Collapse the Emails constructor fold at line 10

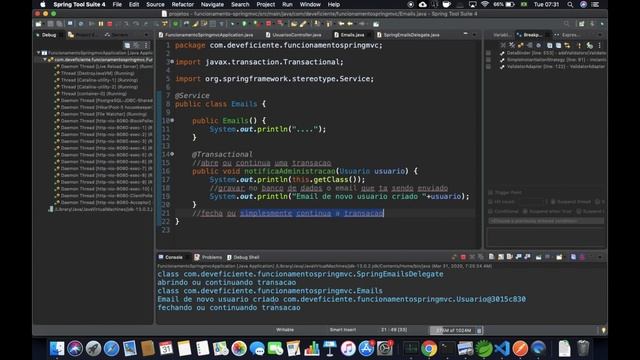172,120
